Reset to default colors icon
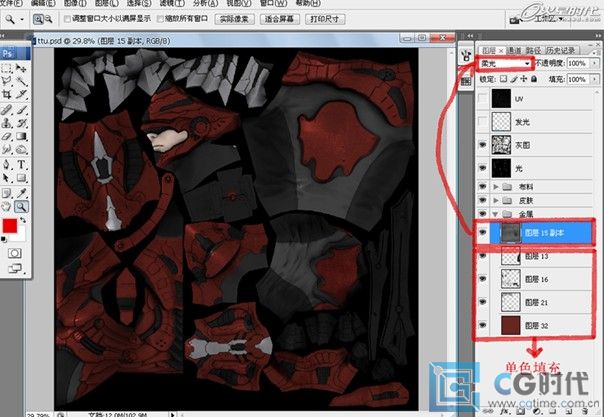Viewport: 604px width, 417px height. click(x=4, y=239)
